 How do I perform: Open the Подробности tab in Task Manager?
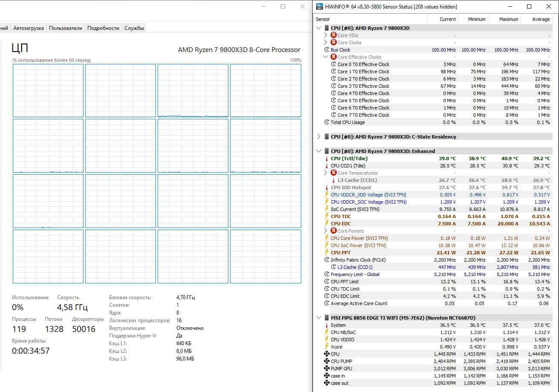coord(103,28)
